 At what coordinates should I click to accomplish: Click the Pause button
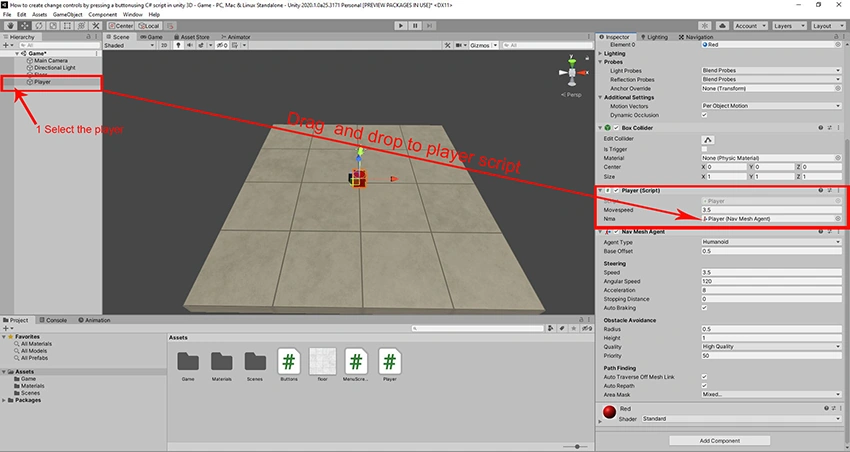coord(415,25)
